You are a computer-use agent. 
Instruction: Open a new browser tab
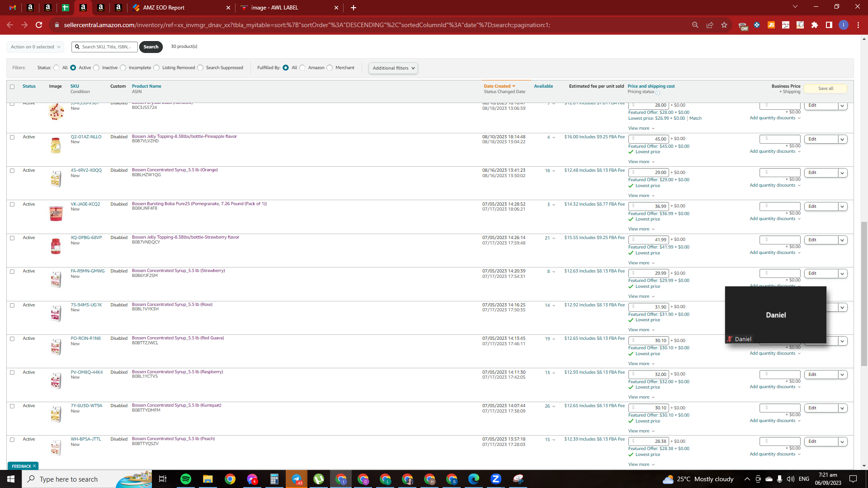[354, 8]
